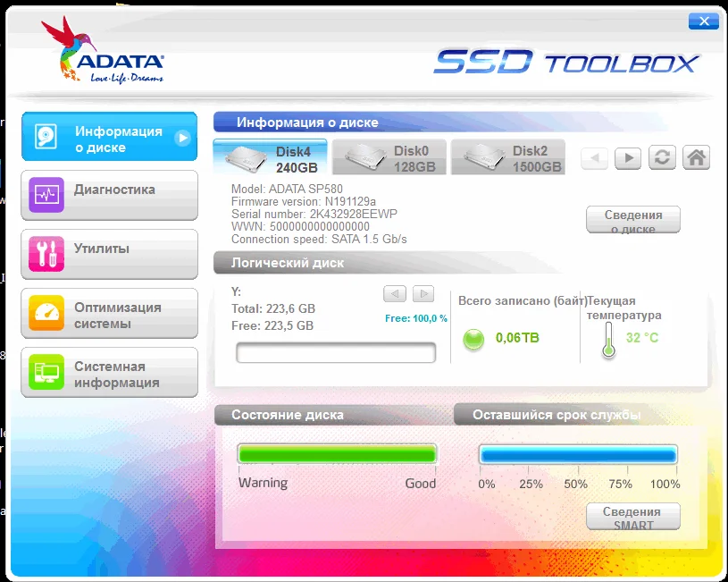Open Оптимизация системы section
The height and width of the screenshot is (582, 728).
click(x=109, y=313)
